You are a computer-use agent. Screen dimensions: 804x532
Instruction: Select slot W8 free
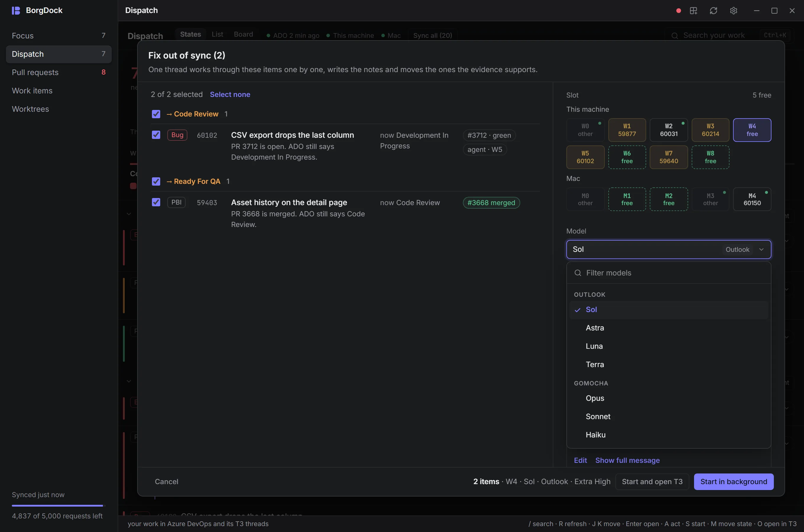click(710, 157)
